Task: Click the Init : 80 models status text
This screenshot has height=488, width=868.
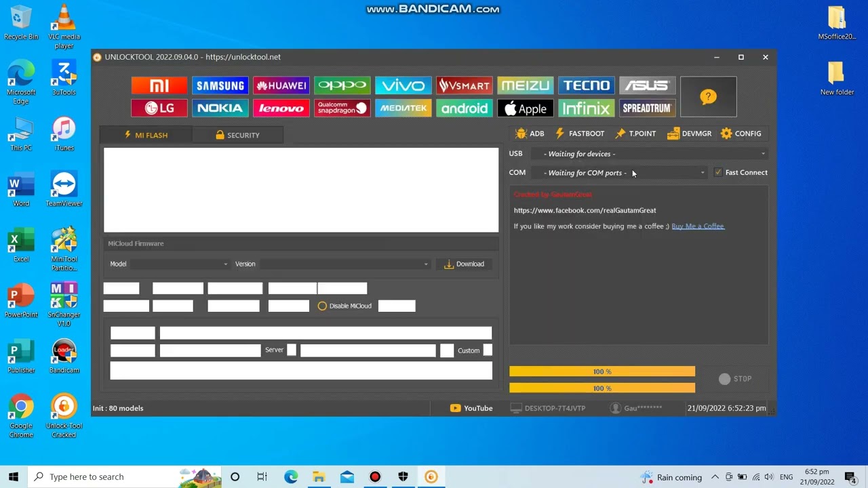Action: [118, 408]
